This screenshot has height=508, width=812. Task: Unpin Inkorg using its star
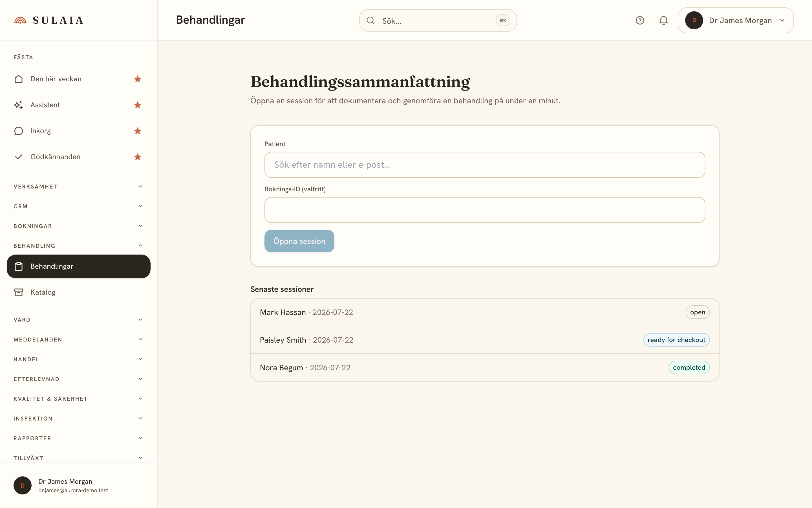pos(138,131)
